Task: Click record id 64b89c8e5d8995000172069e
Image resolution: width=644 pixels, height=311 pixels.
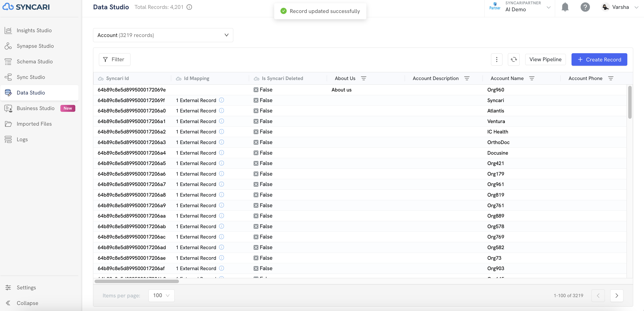Action: tap(132, 90)
